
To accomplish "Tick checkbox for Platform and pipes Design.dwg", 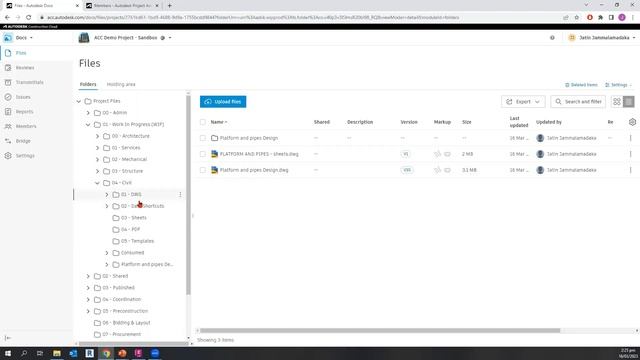I will 203,170.
